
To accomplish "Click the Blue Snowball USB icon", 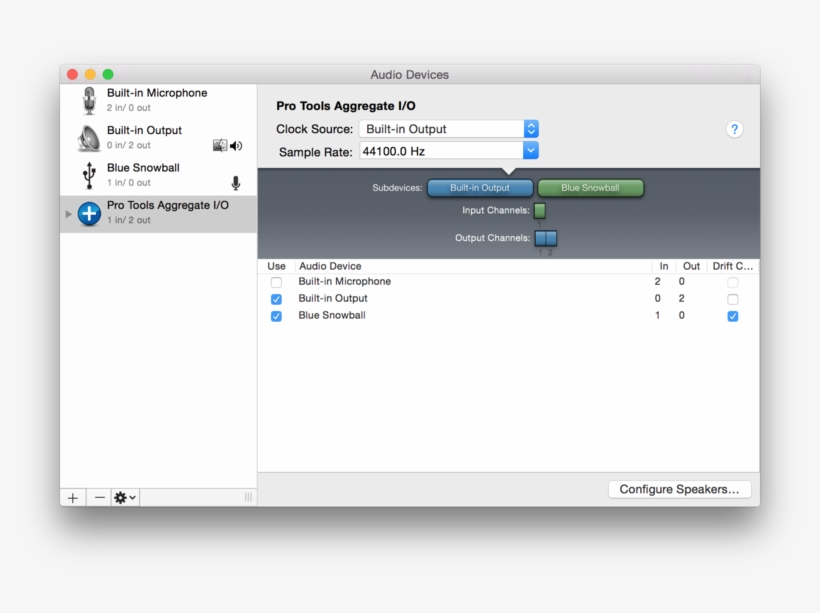I will coord(89,175).
